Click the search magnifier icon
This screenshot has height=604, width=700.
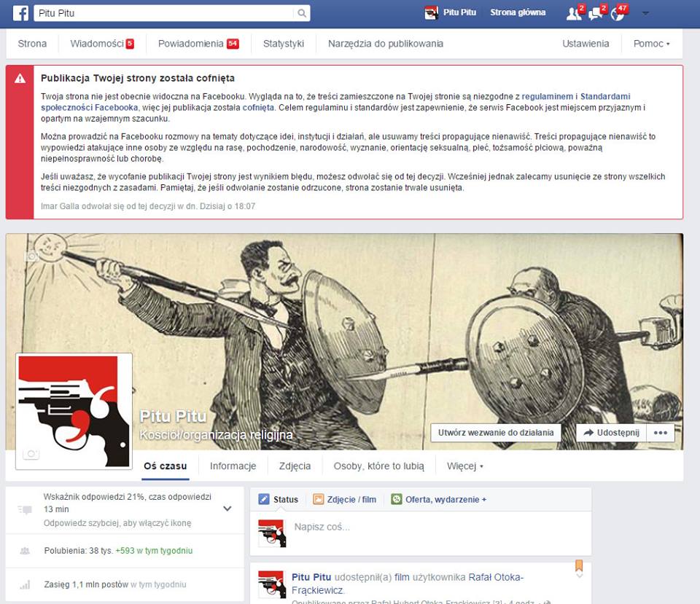(301, 13)
